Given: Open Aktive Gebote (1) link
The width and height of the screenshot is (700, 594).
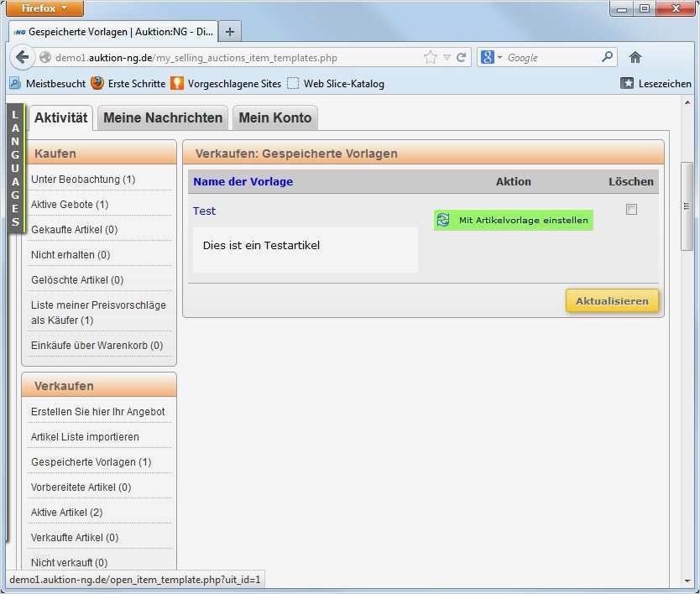Looking at the screenshot, I should coord(70,205).
